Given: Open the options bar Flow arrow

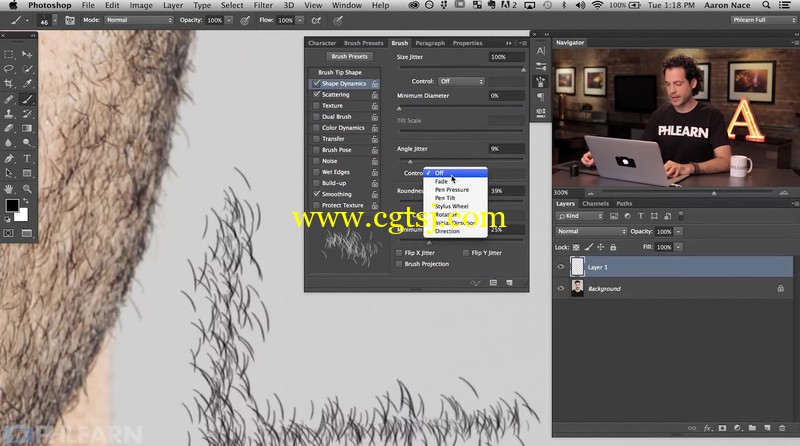Looking at the screenshot, I should [300, 20].
